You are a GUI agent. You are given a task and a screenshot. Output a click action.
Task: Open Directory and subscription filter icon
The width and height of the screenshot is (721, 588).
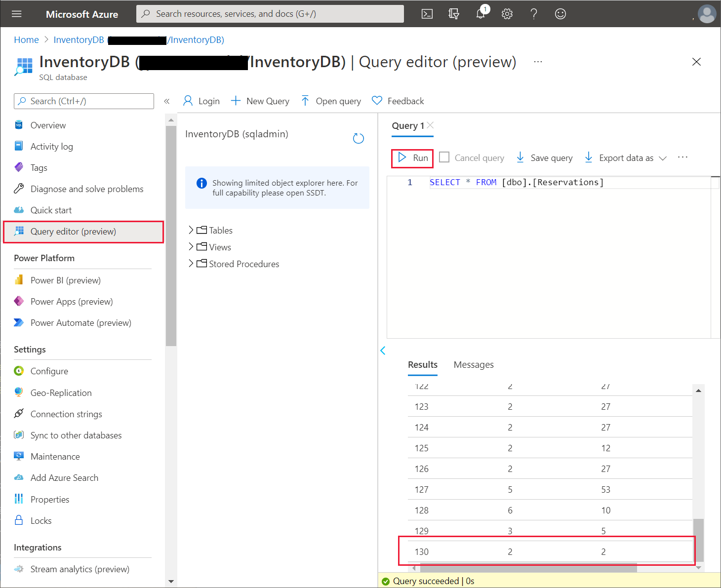[x=454, y=14]
